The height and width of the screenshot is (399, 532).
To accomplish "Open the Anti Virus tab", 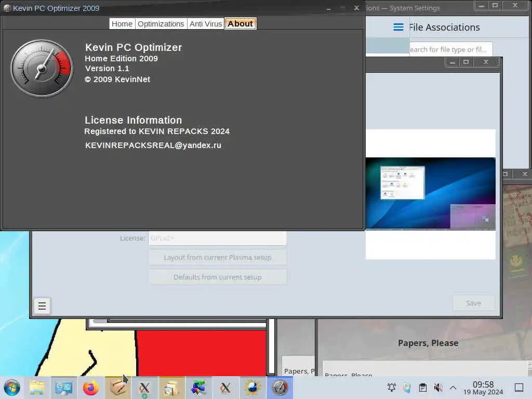I will pyautogui.click(x=206, y=24).
